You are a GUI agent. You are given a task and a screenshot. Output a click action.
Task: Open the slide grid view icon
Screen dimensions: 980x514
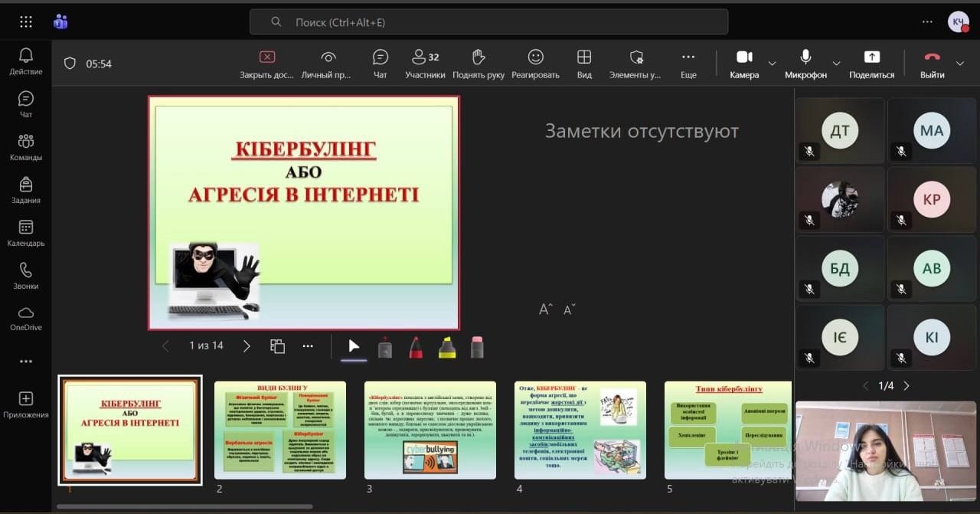pyautogui.click(x=277, y=346)
